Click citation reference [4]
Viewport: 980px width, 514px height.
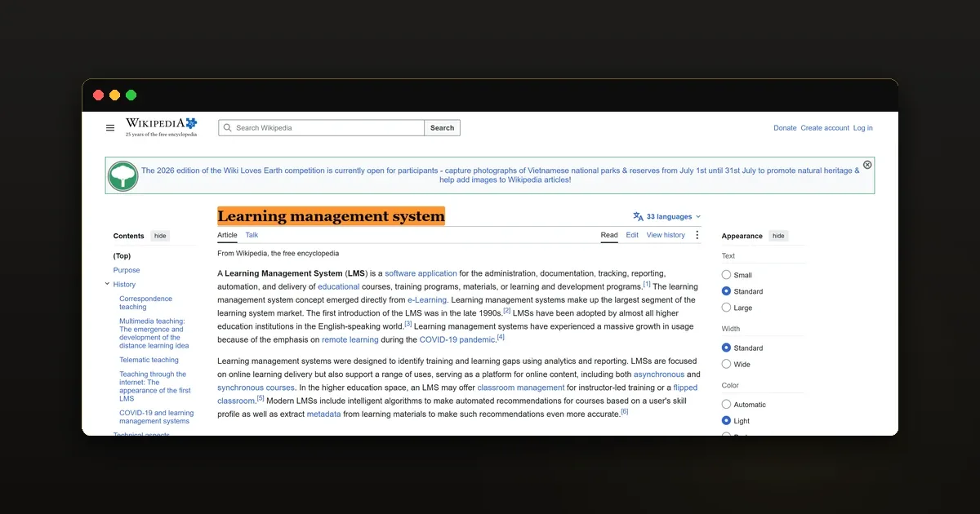tap(501, 337)
